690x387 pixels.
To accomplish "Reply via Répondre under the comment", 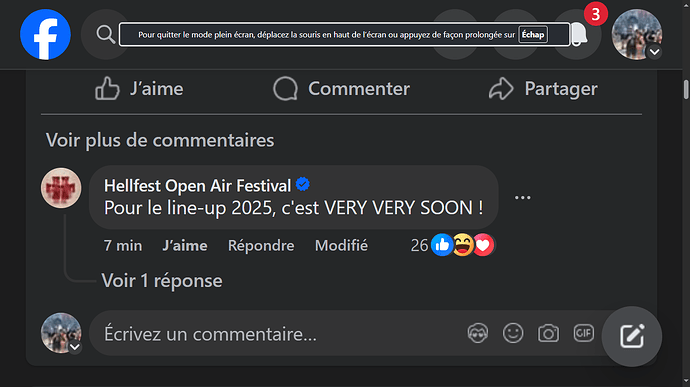I will point(261,246).
